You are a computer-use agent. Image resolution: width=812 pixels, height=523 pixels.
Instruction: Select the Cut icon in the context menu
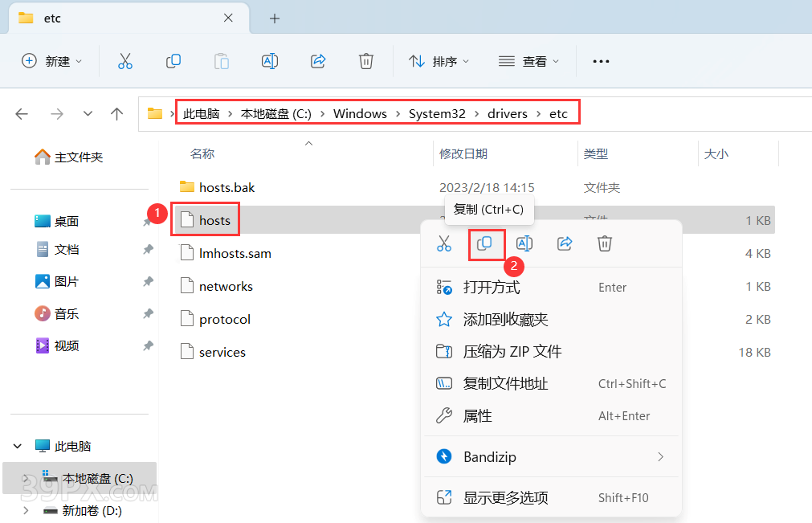coord(444,243)
